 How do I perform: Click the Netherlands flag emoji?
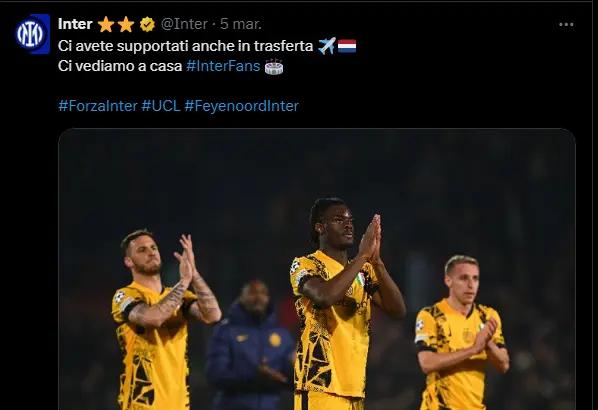point(347,46)
